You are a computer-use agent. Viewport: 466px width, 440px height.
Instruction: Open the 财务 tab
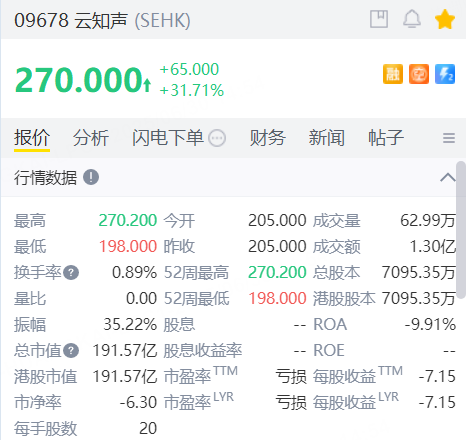pos(268,138)
